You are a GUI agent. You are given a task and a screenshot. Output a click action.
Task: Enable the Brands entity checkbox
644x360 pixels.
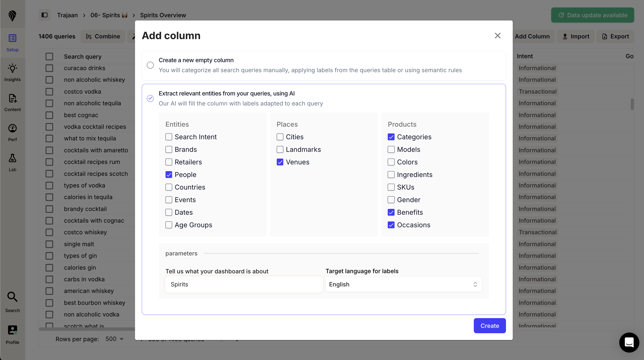click(x=169, y=149)
